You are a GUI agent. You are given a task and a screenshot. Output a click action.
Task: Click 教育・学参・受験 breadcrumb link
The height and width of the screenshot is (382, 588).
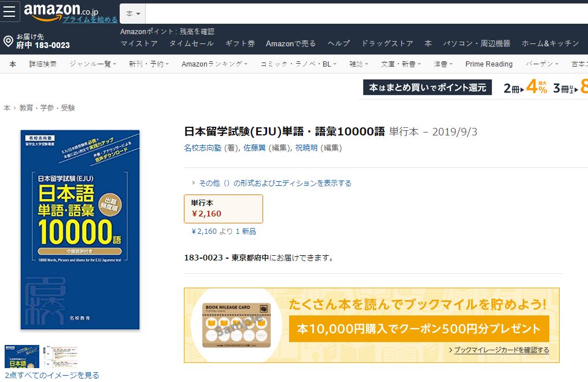tap(47, 108)
